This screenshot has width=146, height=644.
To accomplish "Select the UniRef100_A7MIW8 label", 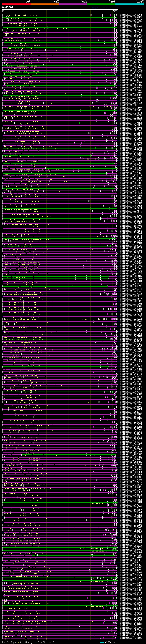I will [131, 638].
